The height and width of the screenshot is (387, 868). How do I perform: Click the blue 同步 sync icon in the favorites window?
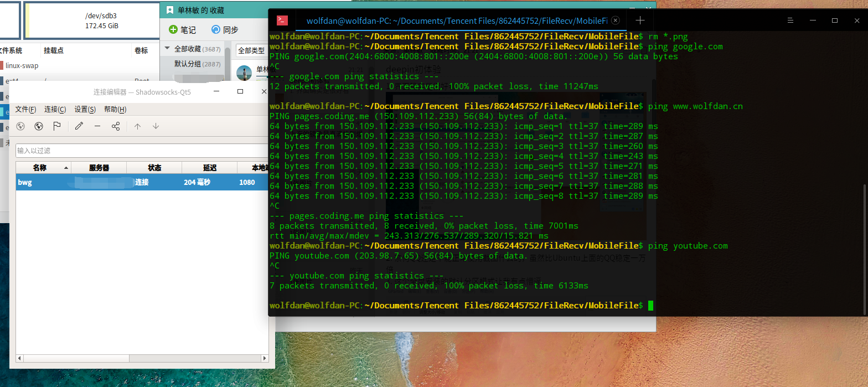click(x=216, y=30)
